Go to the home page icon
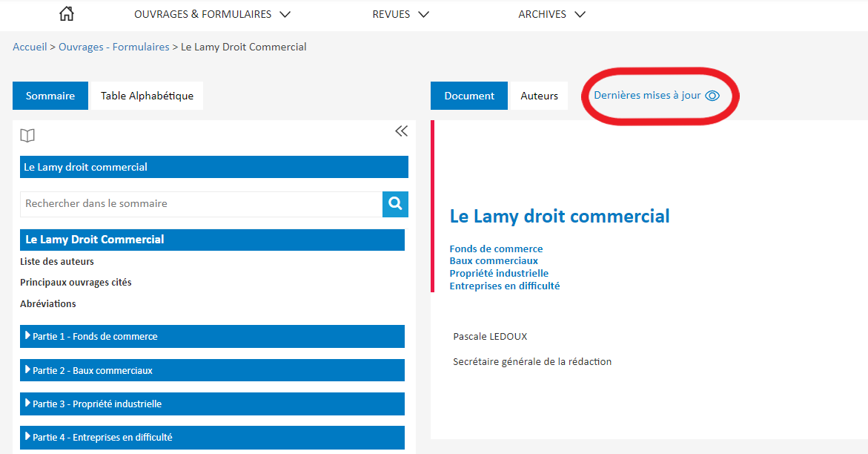This screenshot has height=454, width=868. pyautogui.click(x=67, y=14)
